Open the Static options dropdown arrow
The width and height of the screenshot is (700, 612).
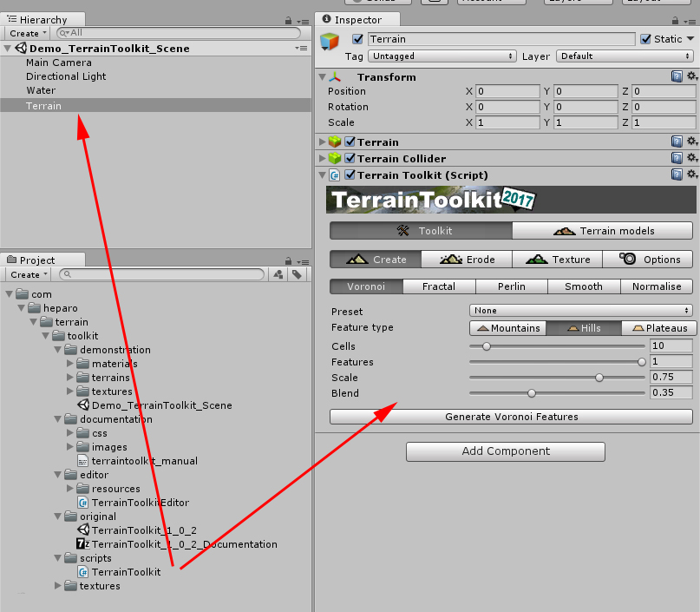coord(690,39)
